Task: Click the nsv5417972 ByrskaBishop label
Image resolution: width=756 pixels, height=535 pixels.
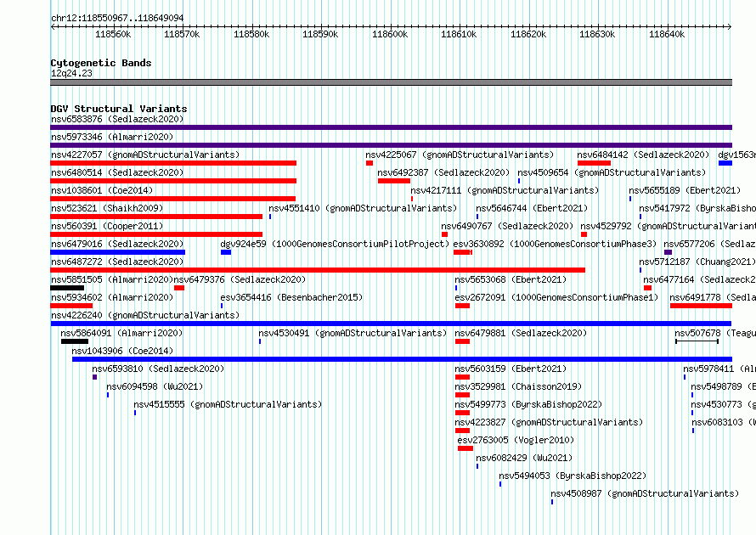Action: 697,208
